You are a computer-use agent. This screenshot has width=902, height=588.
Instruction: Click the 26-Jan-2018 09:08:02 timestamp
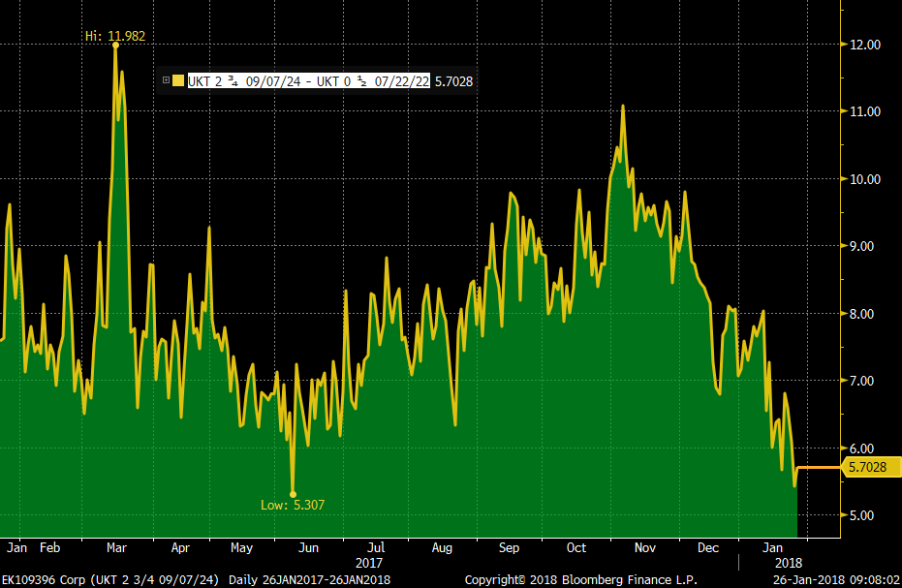(836, 580)
